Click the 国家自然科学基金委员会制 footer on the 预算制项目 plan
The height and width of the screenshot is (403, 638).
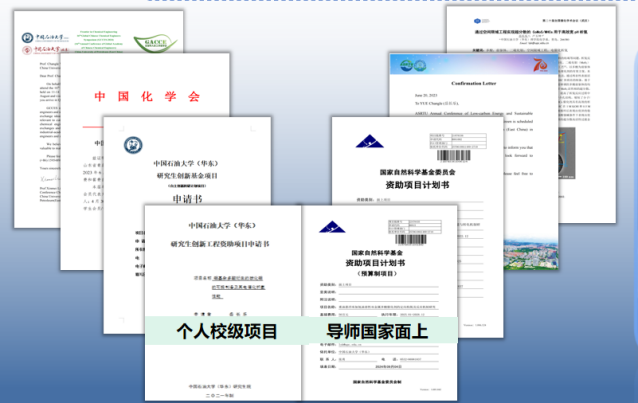[377, 382]
